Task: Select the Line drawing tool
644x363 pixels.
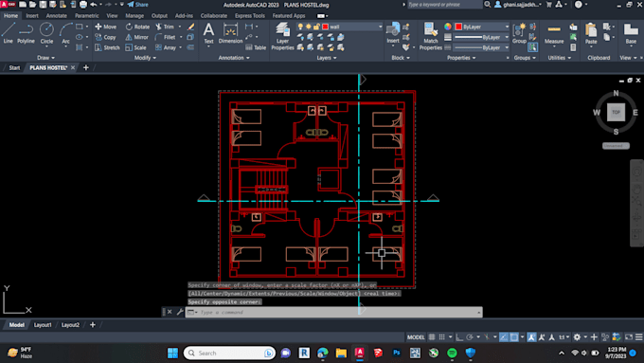Action: click(9, 33)
